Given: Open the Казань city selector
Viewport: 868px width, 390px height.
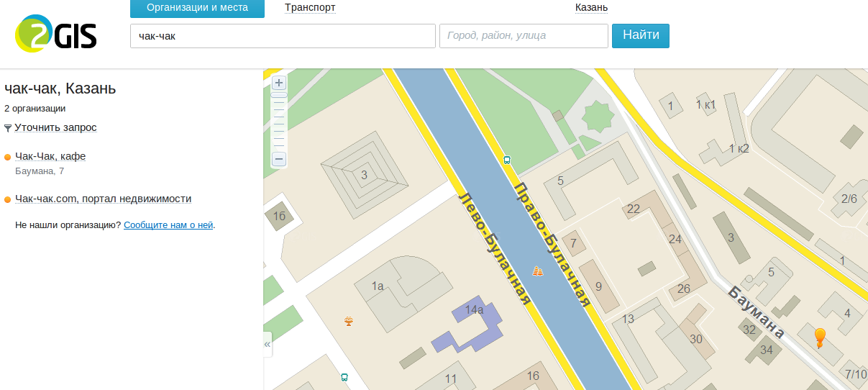Looking at the screenshot, I should [x=591, y=8].
